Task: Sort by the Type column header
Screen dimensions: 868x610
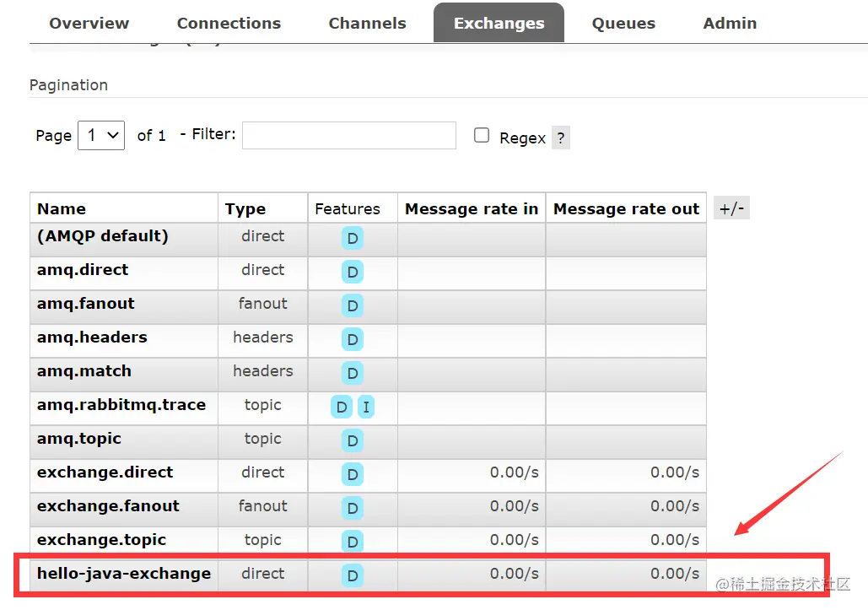Action: [x=245, y=209]
